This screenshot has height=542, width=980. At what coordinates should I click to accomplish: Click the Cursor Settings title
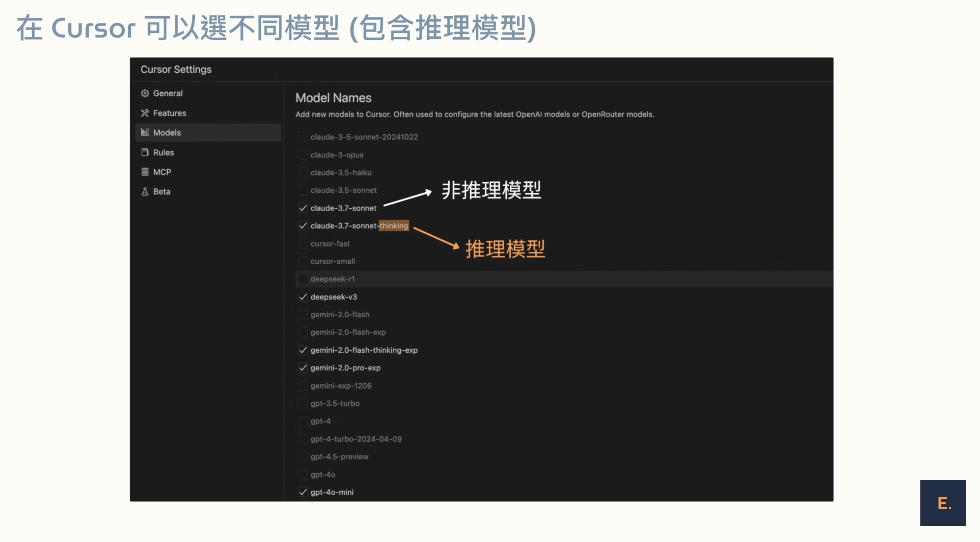coord(176,69)
